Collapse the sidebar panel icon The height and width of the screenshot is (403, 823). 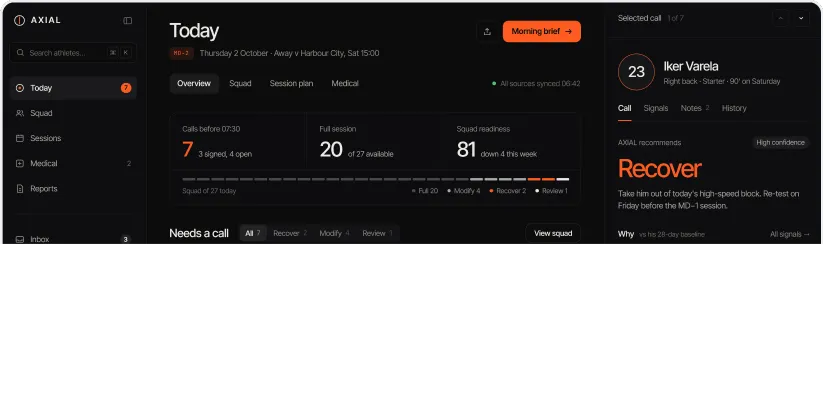click(128, 20)
